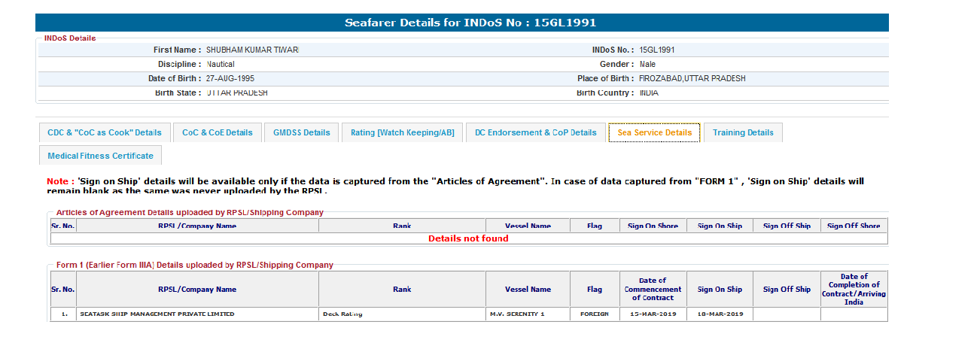Switch to CoC & CoE Details tab
The height and width of the screenshot is (346, 980).
218,132
